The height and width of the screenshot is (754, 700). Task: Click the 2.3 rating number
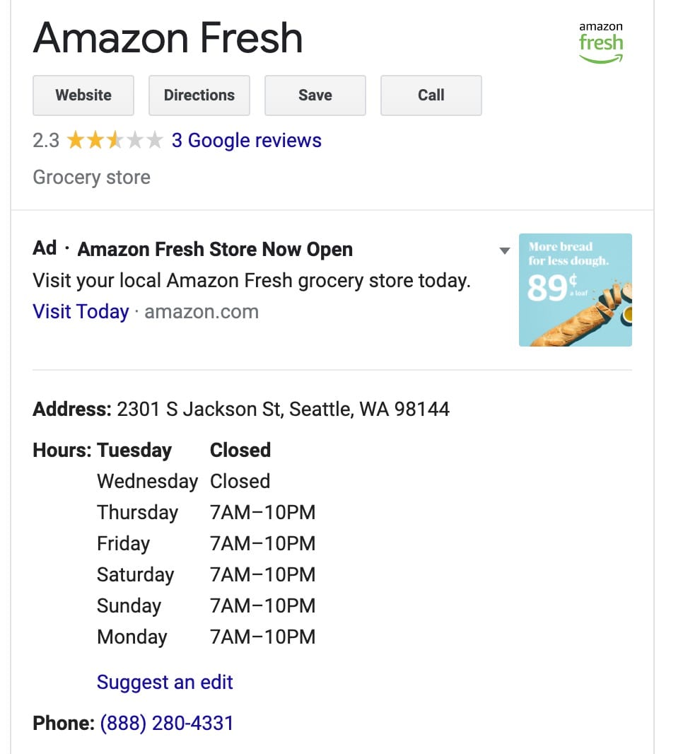(x=46, y=141)
